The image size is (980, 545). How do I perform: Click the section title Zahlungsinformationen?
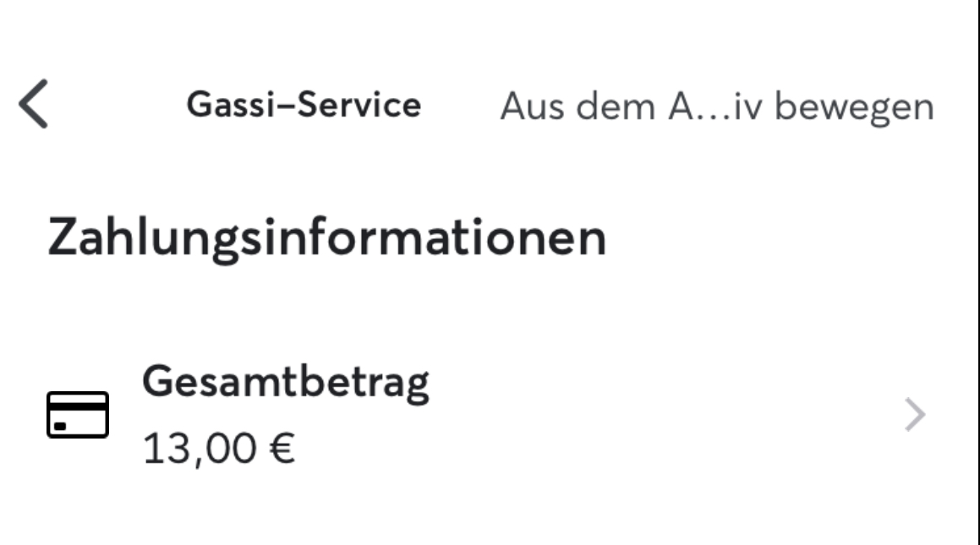click(x=327, y=238)
